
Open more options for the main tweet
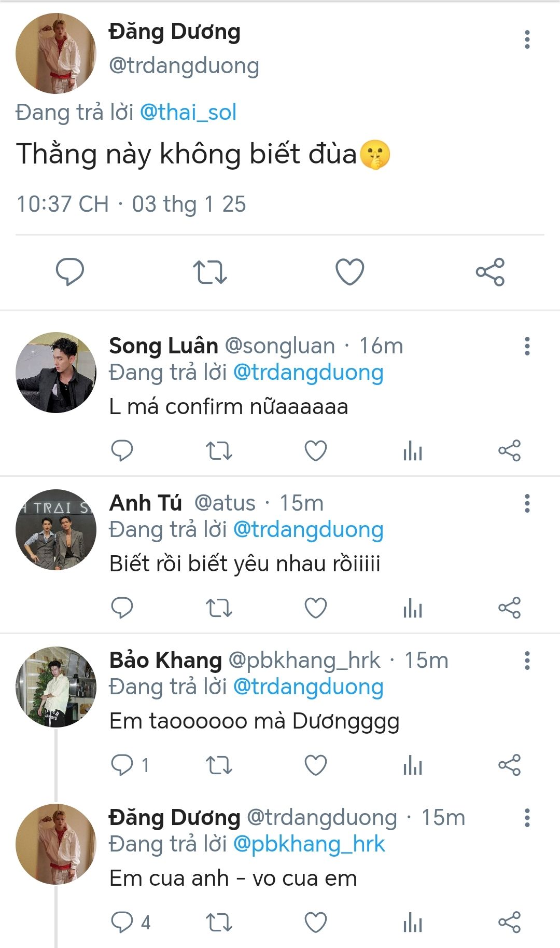coord(527,39)
